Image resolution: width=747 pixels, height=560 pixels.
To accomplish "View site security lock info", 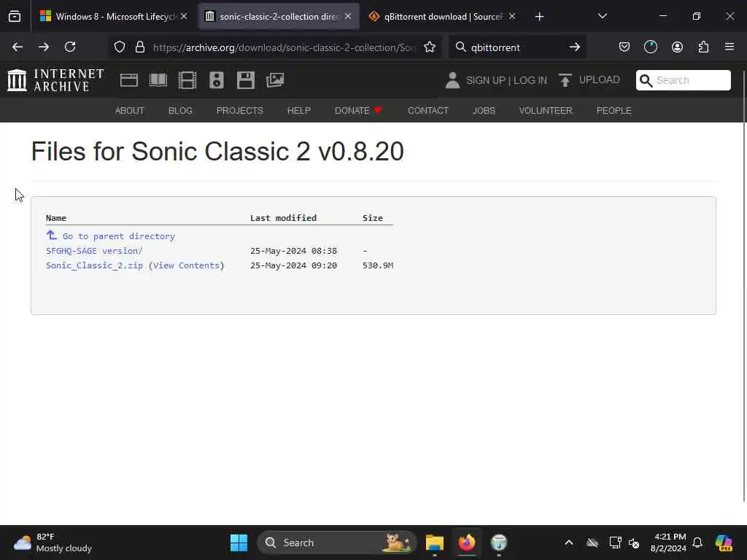I will click(x=139, y=47).
